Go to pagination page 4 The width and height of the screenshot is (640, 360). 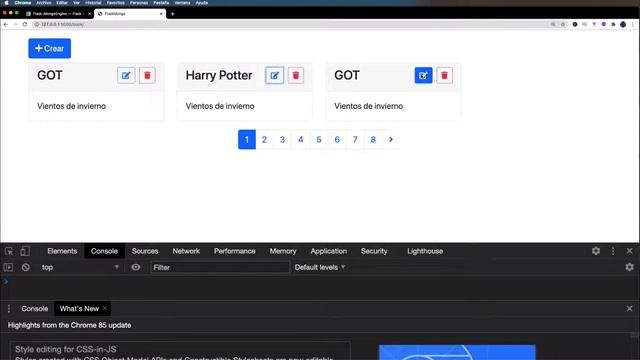coord(301,140)
